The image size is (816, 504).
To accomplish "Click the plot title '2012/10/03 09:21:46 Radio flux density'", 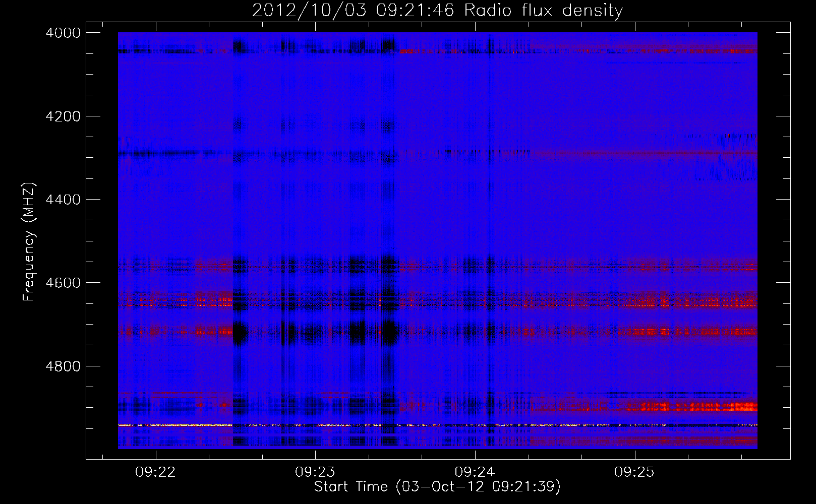I will (x=437, y=10).
